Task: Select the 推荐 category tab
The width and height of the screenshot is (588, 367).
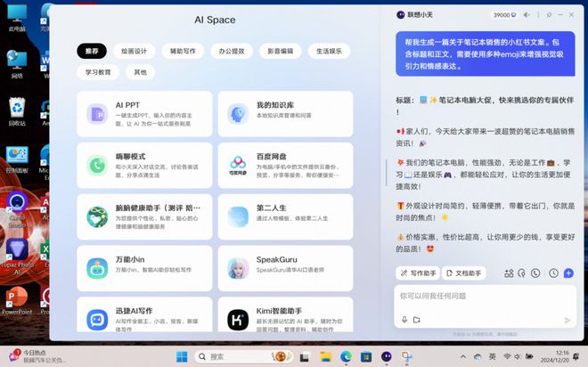Action: (92, 51)
